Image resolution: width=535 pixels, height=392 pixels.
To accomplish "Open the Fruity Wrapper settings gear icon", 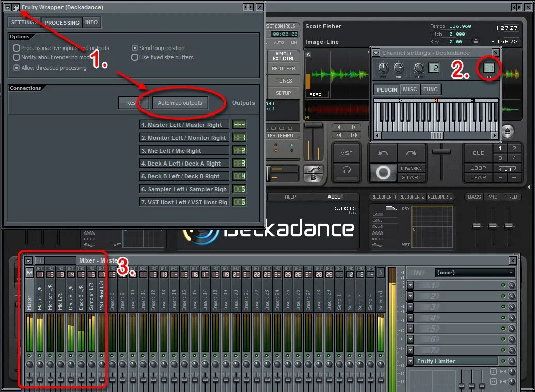I will [16, 7].
